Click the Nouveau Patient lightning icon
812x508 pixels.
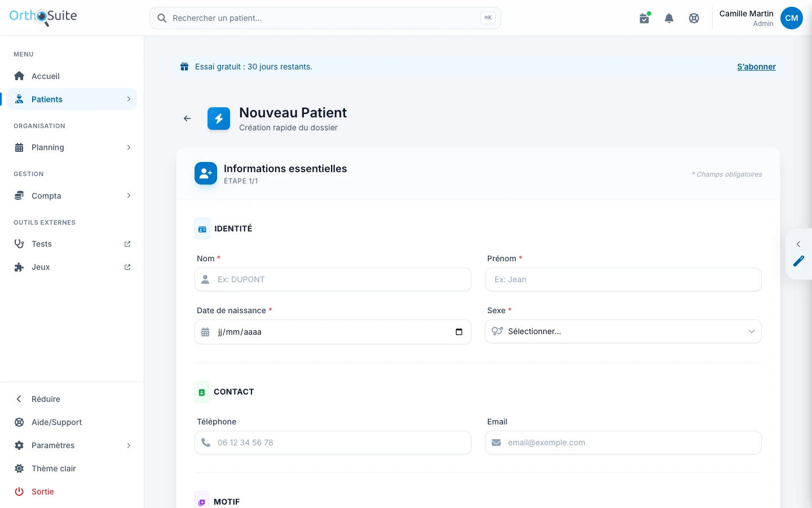click(x=219, y=119)
